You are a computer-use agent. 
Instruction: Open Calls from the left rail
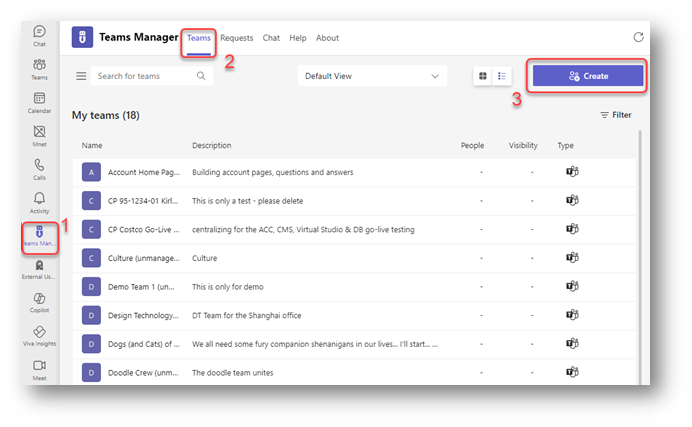pyautogui.click(x=39, y=168)
